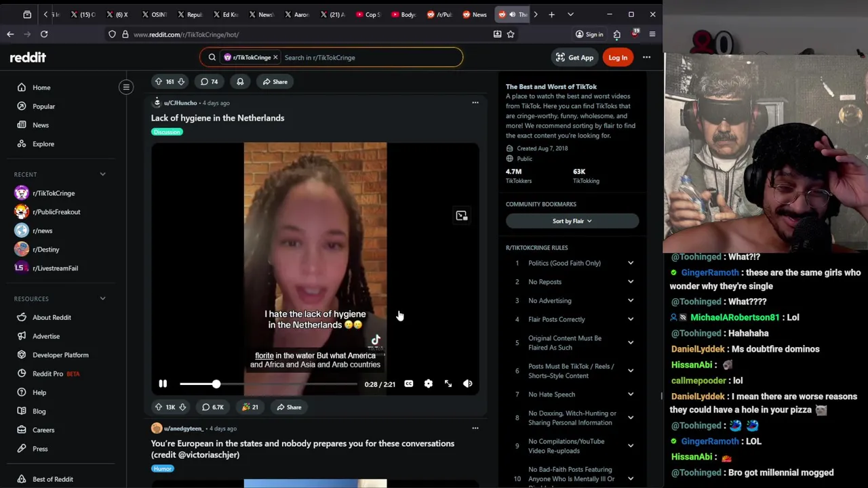Expand rule 4 Flair Posts Correctly
This screenshot has width=868, height=488.
631,319
